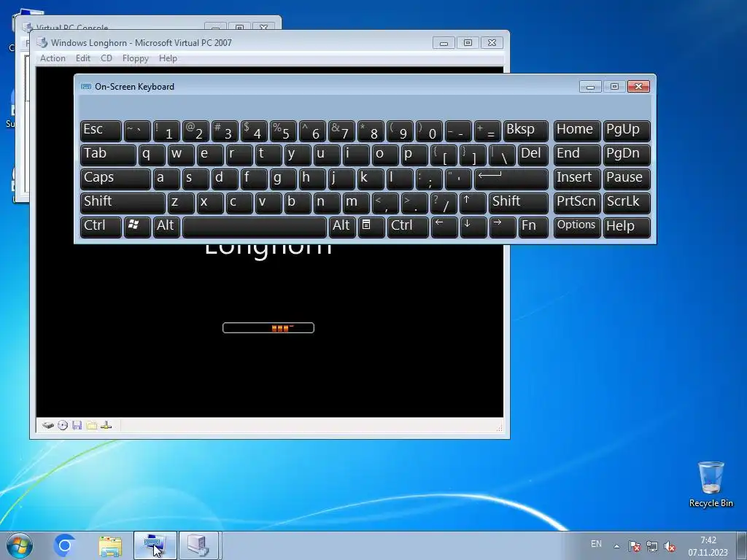Open the browser from the taskbar
The width and height of the screenshot is (747, 560).
65,545
